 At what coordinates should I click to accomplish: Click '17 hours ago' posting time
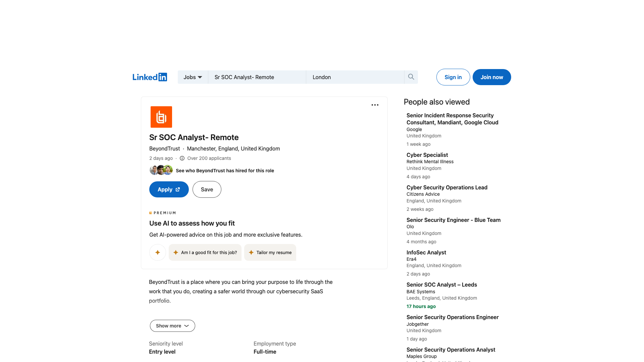(x=421, y=306)
